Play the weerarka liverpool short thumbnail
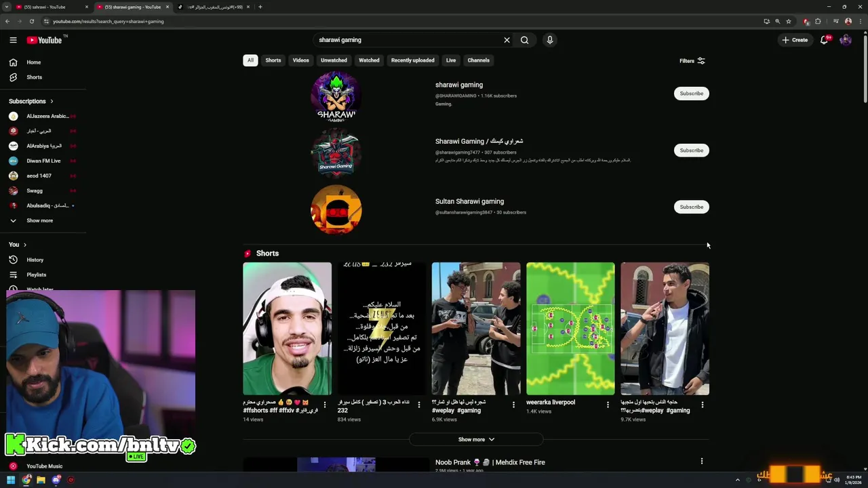The width and height of the screenshot is (868, 488). [570, 329]
